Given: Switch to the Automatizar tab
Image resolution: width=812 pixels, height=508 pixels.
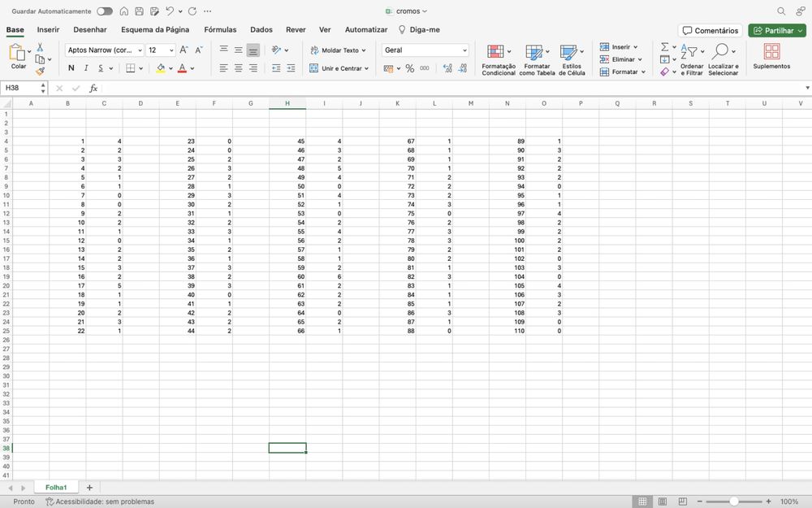Looking at the screenshot, I should click(x=366, y=29).
